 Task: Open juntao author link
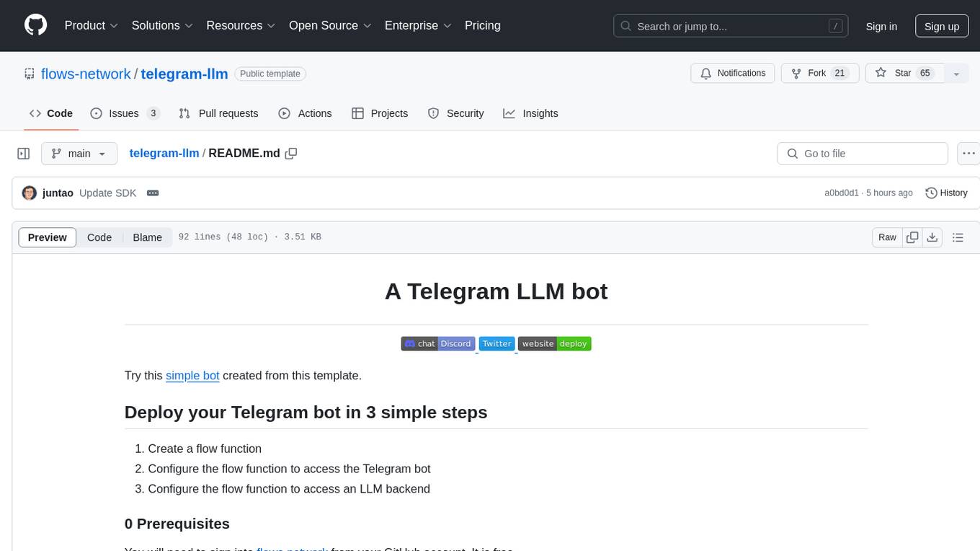point(58,193)
